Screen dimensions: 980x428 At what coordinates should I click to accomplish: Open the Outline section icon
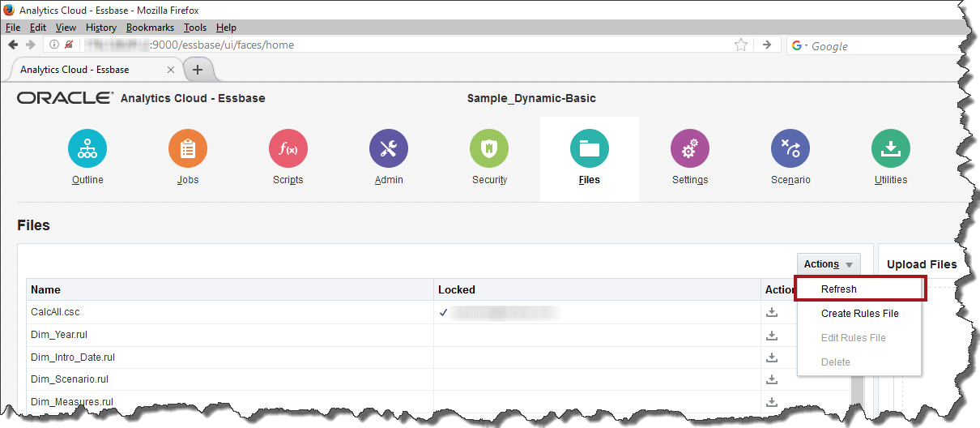[87, 149]
